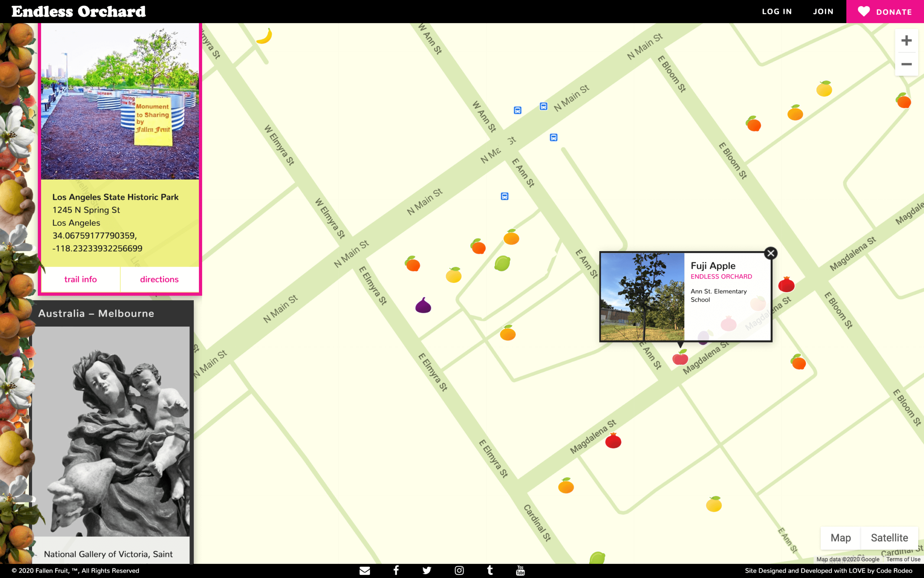The width and height of the screenshot is (924, 578).
Task: Open the Tumblr icon in footer
Action: coord(490,570)
